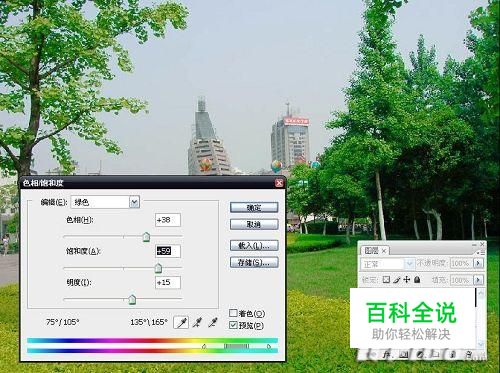Click the 明度 value field +15

coord(168,282)
